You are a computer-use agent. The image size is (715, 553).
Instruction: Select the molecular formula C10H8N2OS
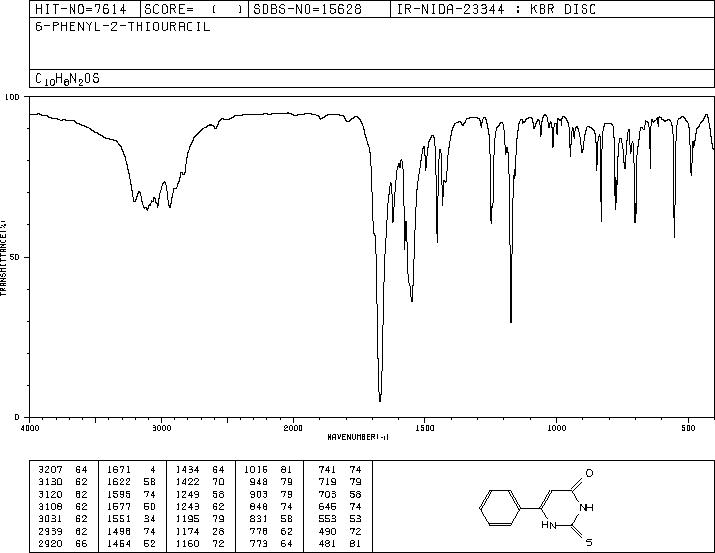point(67,79)
